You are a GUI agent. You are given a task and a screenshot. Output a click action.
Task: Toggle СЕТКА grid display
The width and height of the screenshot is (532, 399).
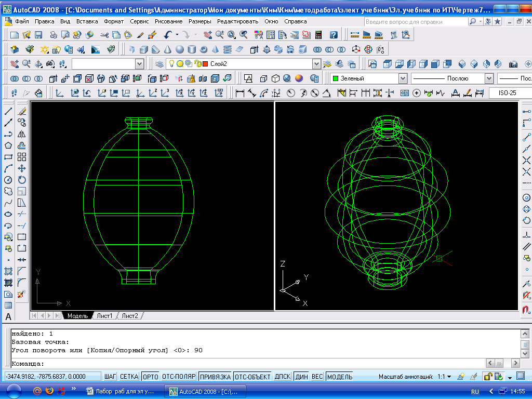[x=129, y=377]
